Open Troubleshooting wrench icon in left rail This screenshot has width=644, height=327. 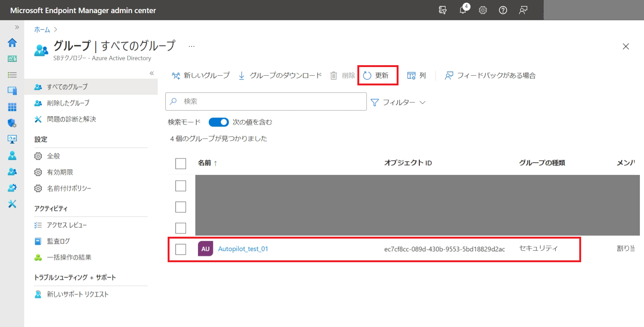pos(12,204)
